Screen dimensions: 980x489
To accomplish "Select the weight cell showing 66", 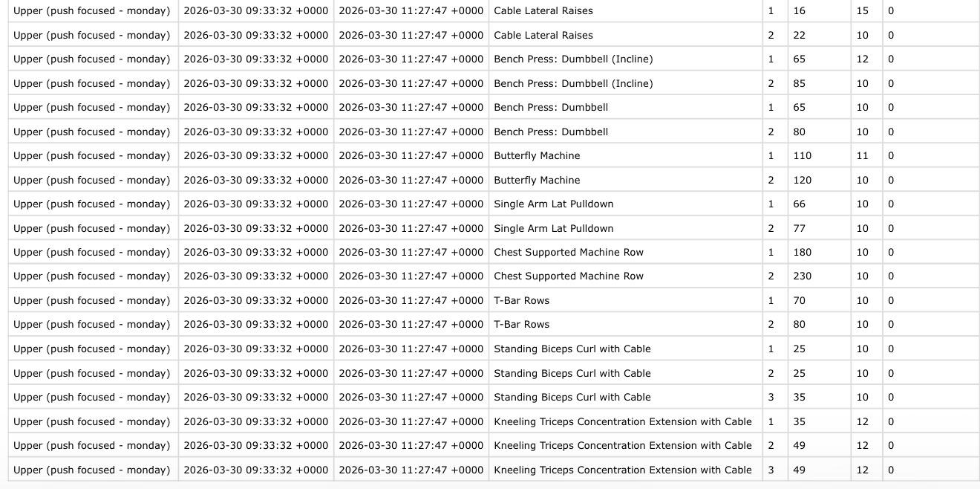I will tap(800, 204).
